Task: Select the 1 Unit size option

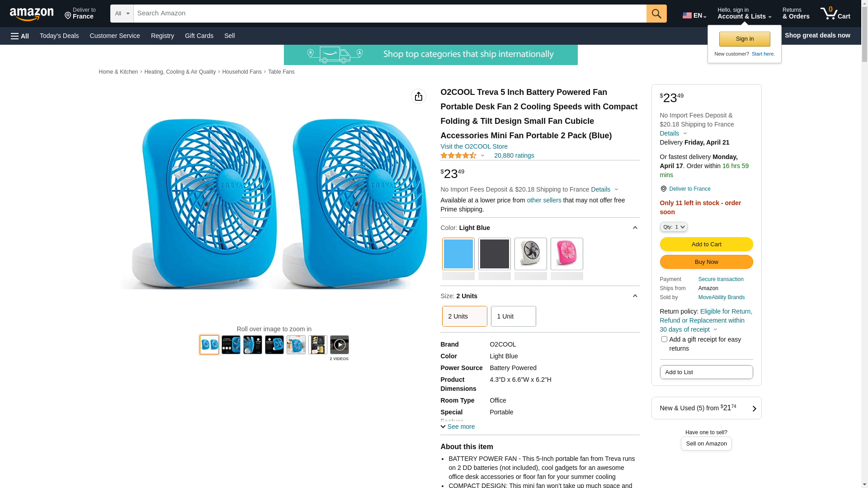Action: point(513,316)
